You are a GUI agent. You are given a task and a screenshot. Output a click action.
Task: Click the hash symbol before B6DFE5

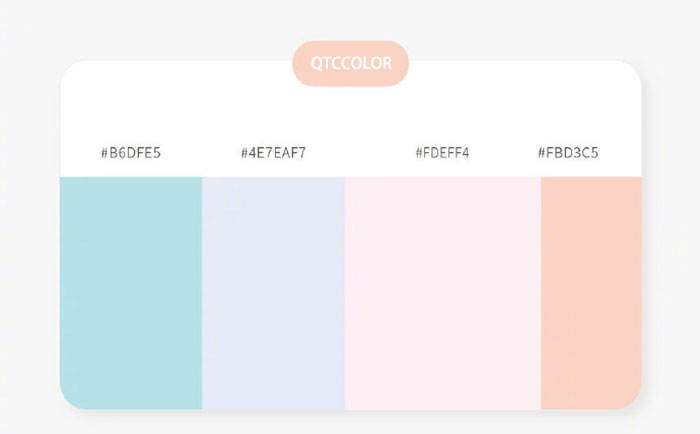click(105, 153)
